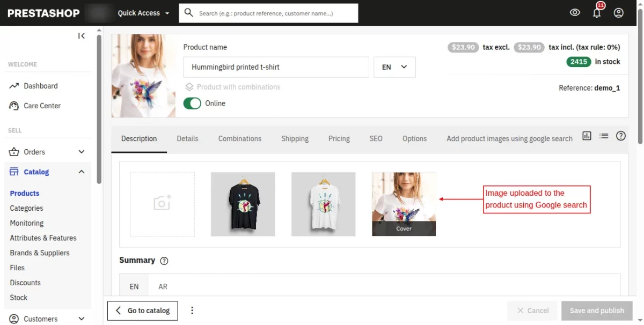644x325 pixels.
Task: Select the Cover image thumbnail
Action: pos(404,204)
